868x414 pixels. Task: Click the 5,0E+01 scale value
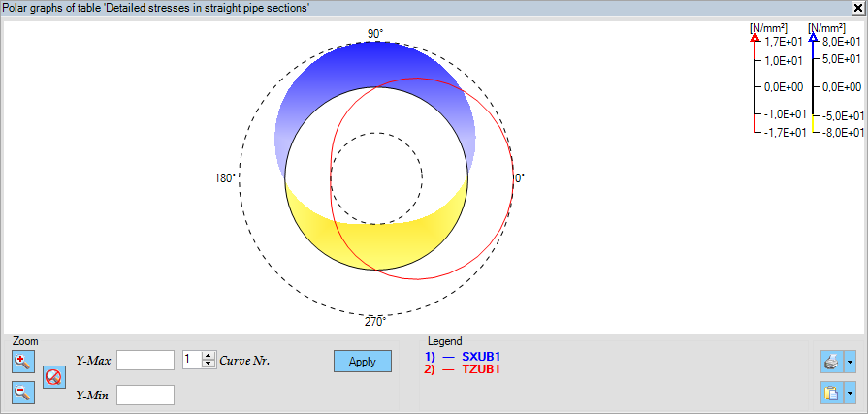(840, 59)
